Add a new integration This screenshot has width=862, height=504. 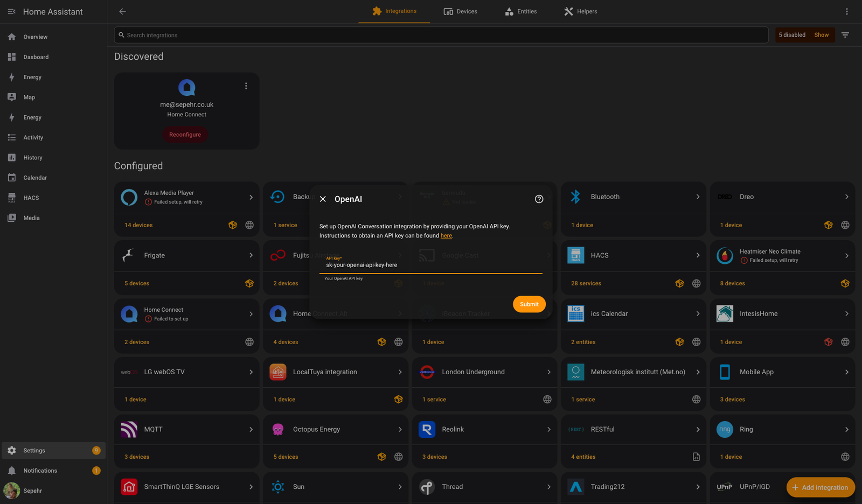tap(821, 487)
